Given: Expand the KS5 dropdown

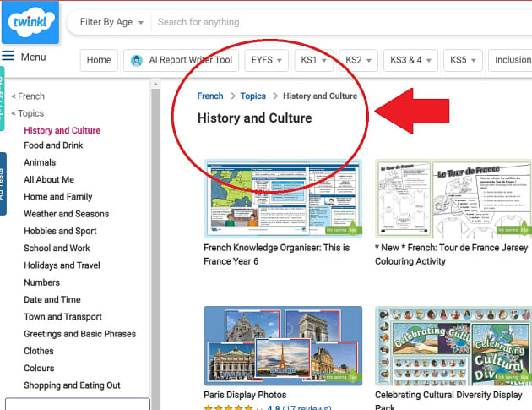Looking at the screenshot, I should [x=463, y=60].
